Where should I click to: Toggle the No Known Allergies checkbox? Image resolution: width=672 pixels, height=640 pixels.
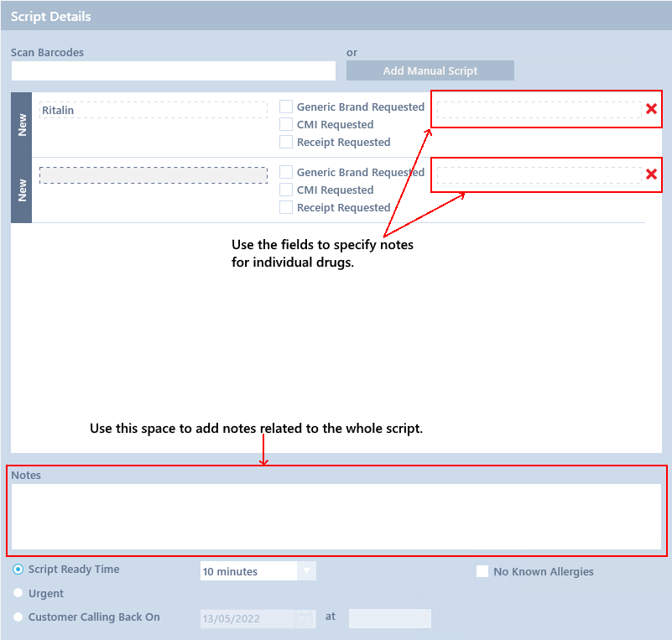(482, 571)
